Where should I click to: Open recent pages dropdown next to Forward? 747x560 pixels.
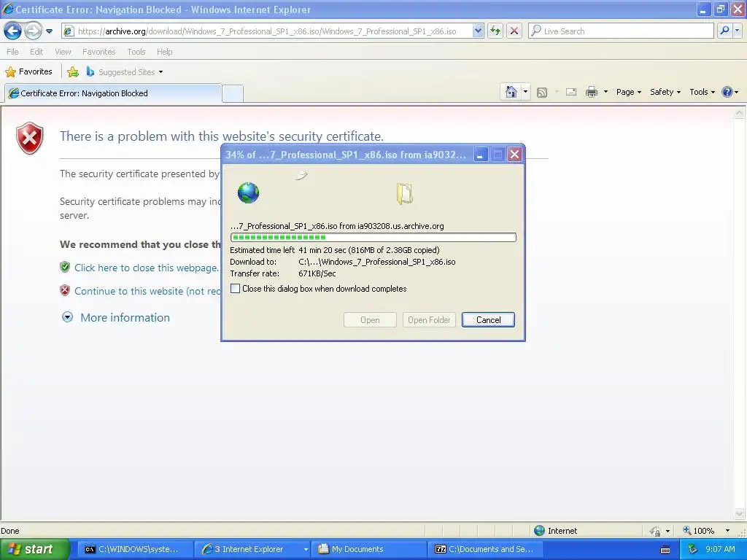(49, 31)
